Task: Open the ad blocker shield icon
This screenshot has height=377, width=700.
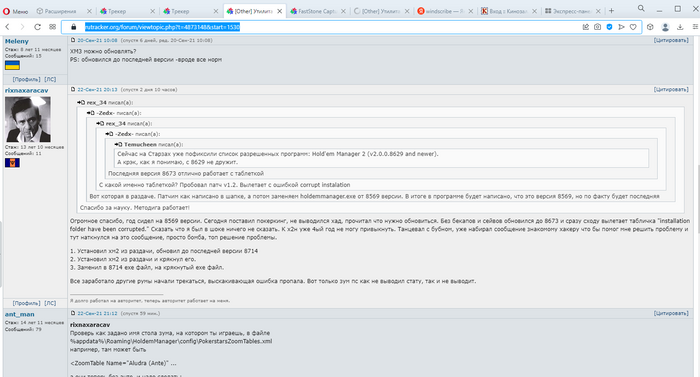Action: click(609, 27)
